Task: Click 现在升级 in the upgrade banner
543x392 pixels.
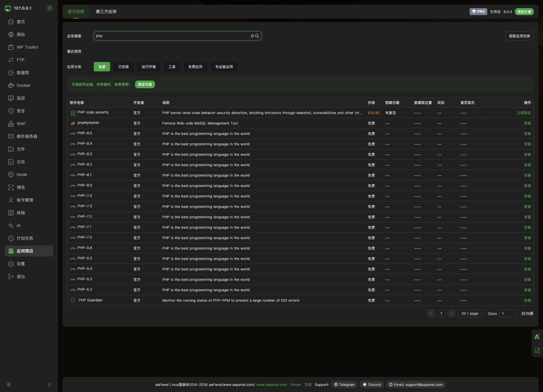Action: [145, 85]
